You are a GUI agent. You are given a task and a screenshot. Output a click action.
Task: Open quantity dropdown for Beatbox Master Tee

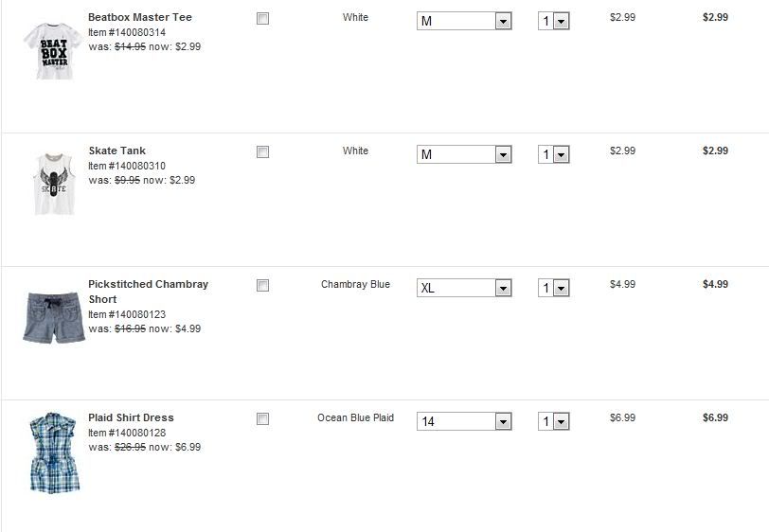[554, 21]
